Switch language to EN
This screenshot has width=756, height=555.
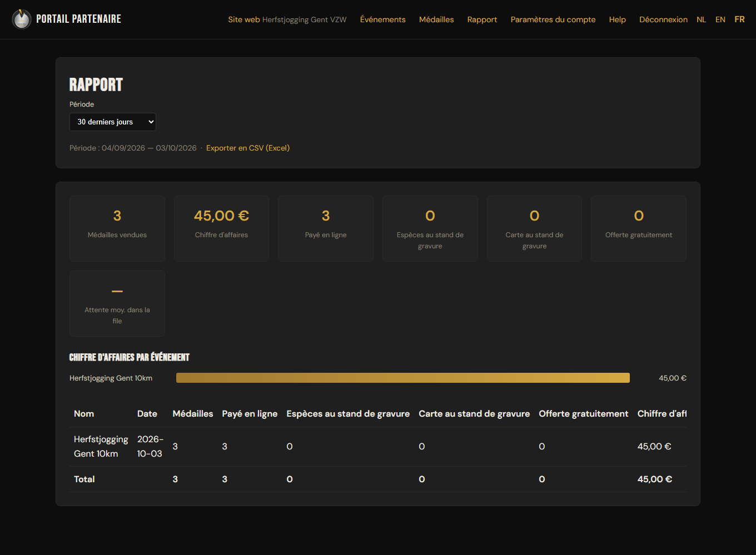(720, 19)
